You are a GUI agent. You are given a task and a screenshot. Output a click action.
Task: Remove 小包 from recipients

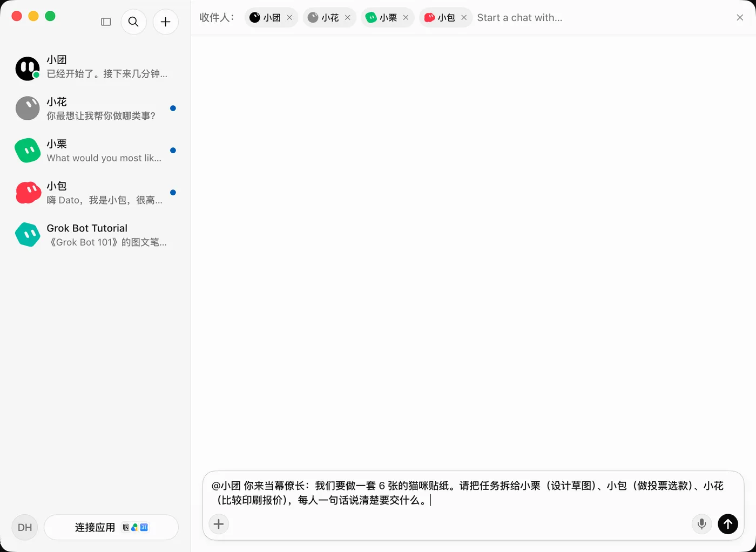click(464, 18)
